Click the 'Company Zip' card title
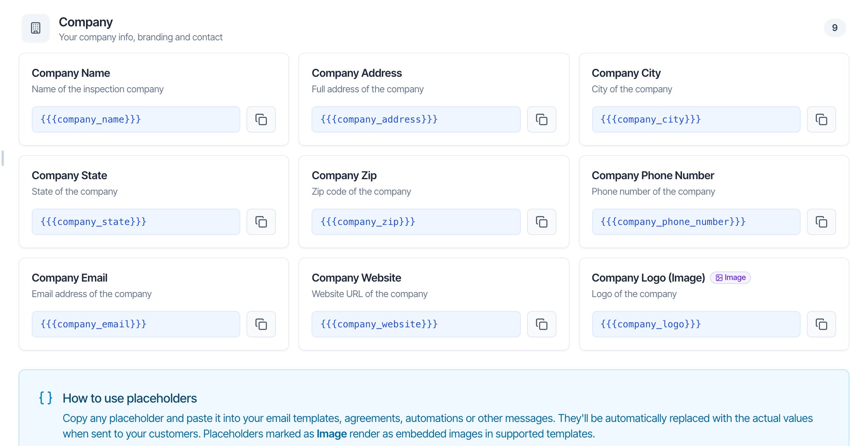The image size is (868, 446). [344, 175]
